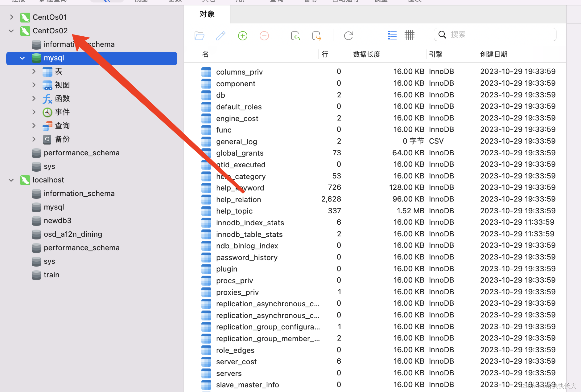Viewport: 581px width, 392px height.
Task: Select the innodb_index_stats table
Action: (x=250, y=223)
